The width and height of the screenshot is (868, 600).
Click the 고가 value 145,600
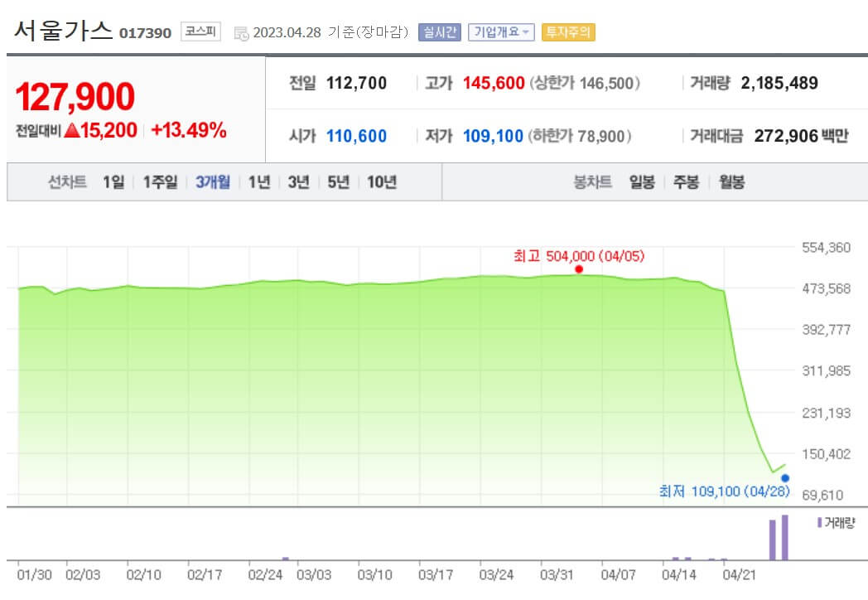point(494,83)
